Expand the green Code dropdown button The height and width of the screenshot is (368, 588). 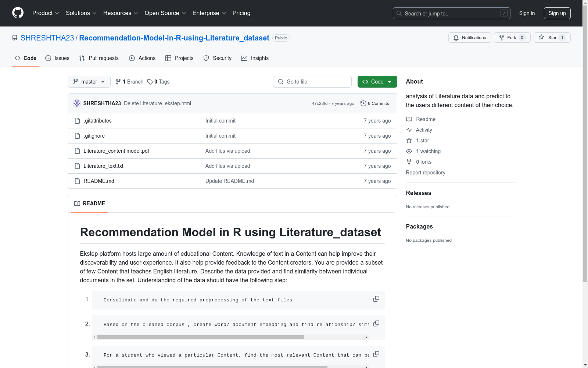377,82
